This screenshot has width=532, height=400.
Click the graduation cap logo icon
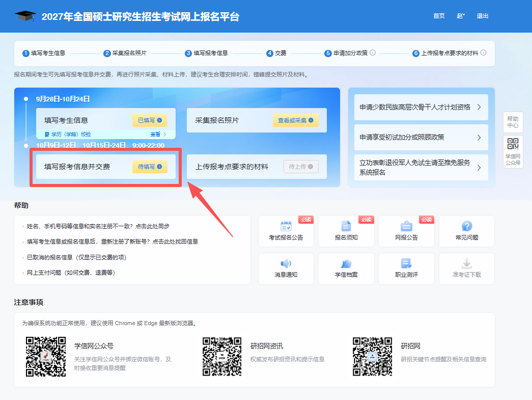(25, 16)
